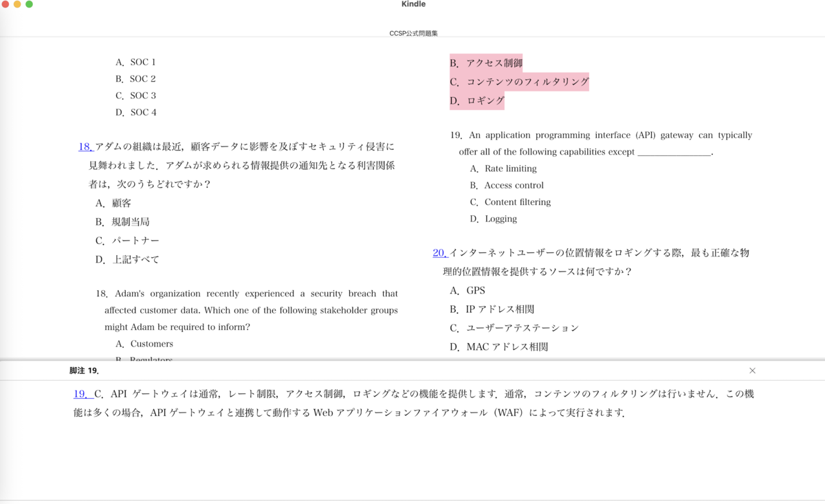Select answer A. SOC 1
The height and width of the screenshot is (504, 825).
[135, 62]
